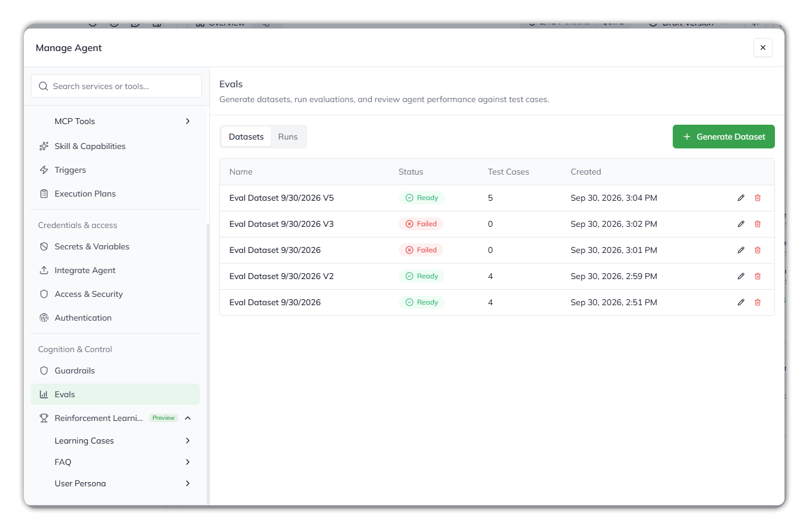Screen dimensions: 810x532
Task: Click 'Sep 30, 2026, 3:04 PM' date
Action: [614, 198]
